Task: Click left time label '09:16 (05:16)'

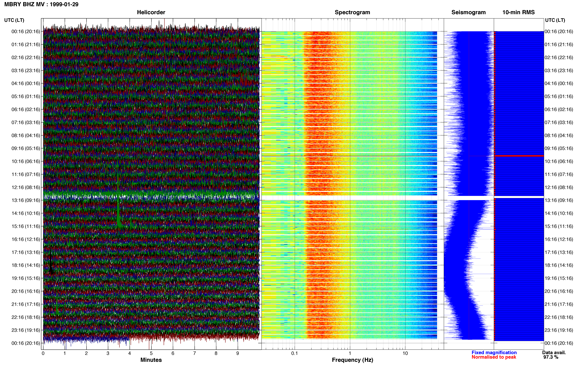Action: pyautogui.click(x=26, y=148)
